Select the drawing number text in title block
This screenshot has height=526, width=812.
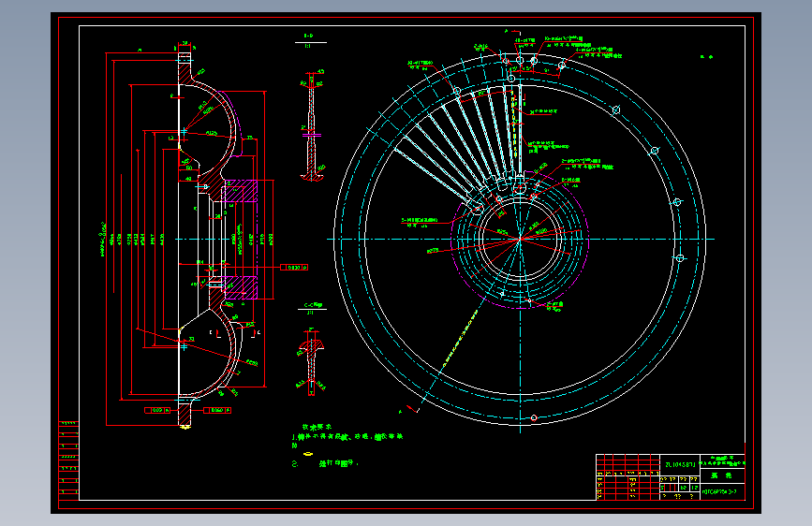(720, 491)
